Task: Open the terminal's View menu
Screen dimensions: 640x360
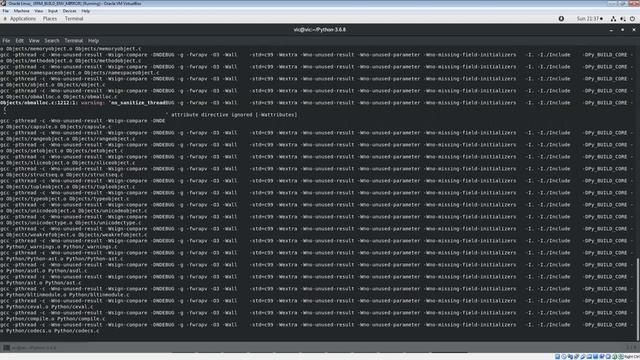Action: [x=34, y=41]
